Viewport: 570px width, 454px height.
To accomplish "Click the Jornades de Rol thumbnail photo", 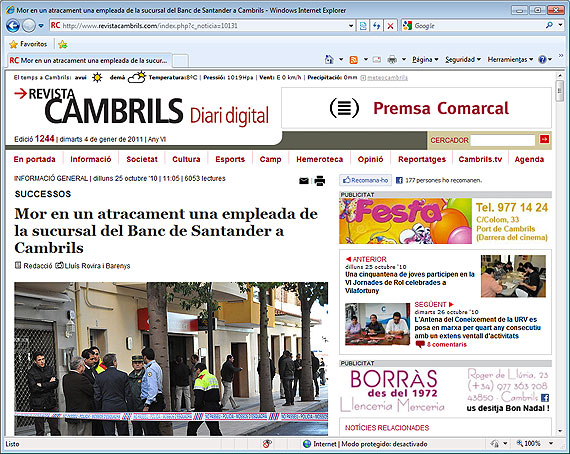I will [x=513, y=276].
